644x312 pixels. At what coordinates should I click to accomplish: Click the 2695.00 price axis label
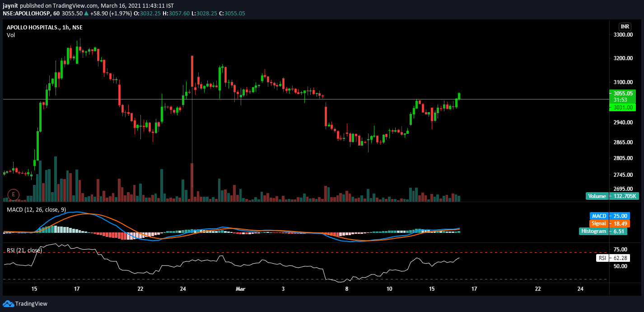pos(623,189)
